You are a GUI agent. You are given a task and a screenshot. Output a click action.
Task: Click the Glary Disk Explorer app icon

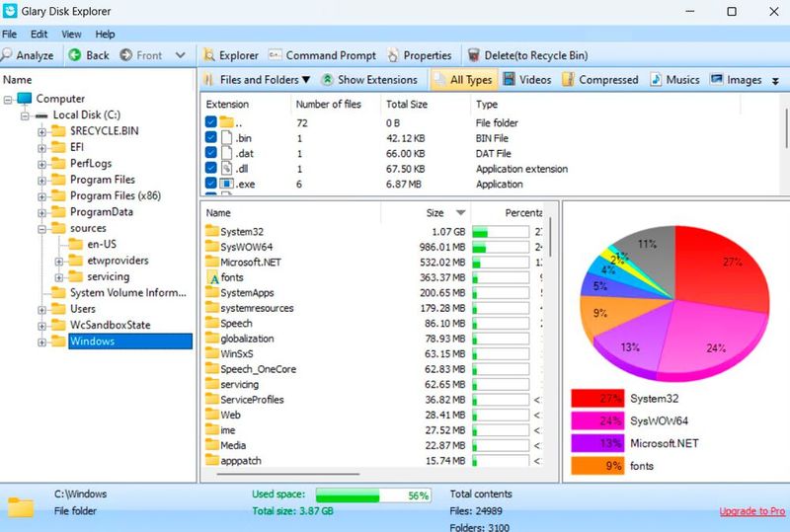click(10, 11)
